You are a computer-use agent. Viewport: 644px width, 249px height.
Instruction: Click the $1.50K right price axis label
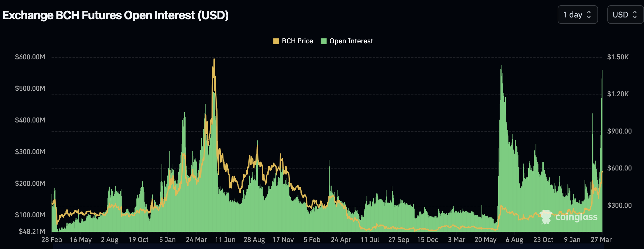(618, 57)
